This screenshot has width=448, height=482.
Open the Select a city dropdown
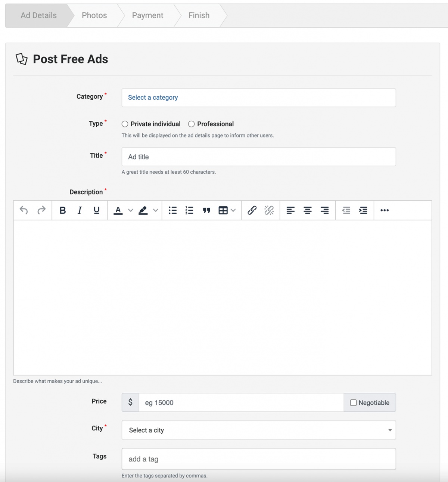258,430
